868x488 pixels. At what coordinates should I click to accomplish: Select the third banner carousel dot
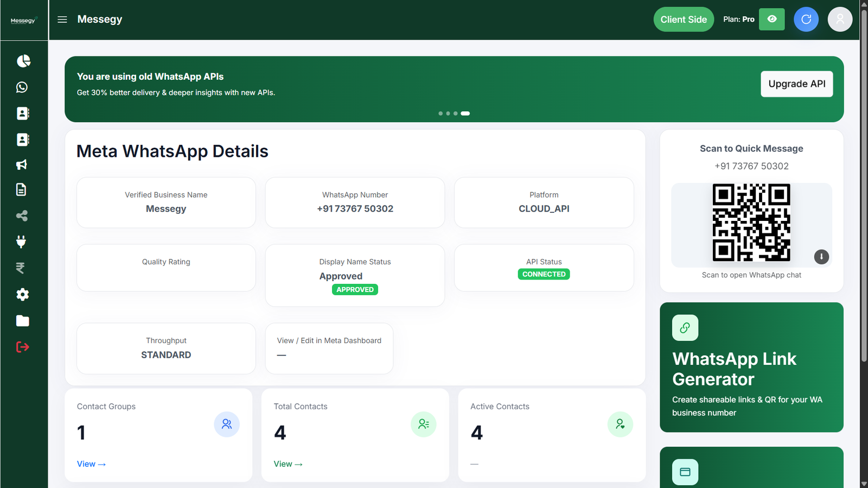[456, 113]
